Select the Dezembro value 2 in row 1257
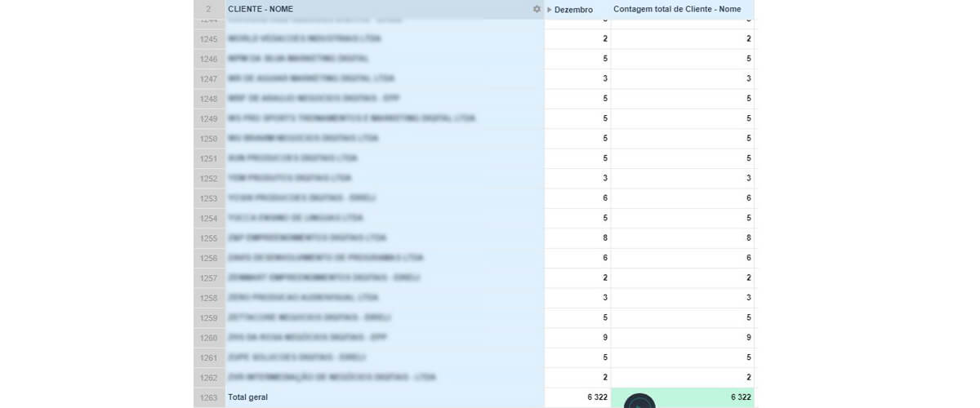This screenshot has height=408, width=980. pyautogui.click(x=577, y=278)
